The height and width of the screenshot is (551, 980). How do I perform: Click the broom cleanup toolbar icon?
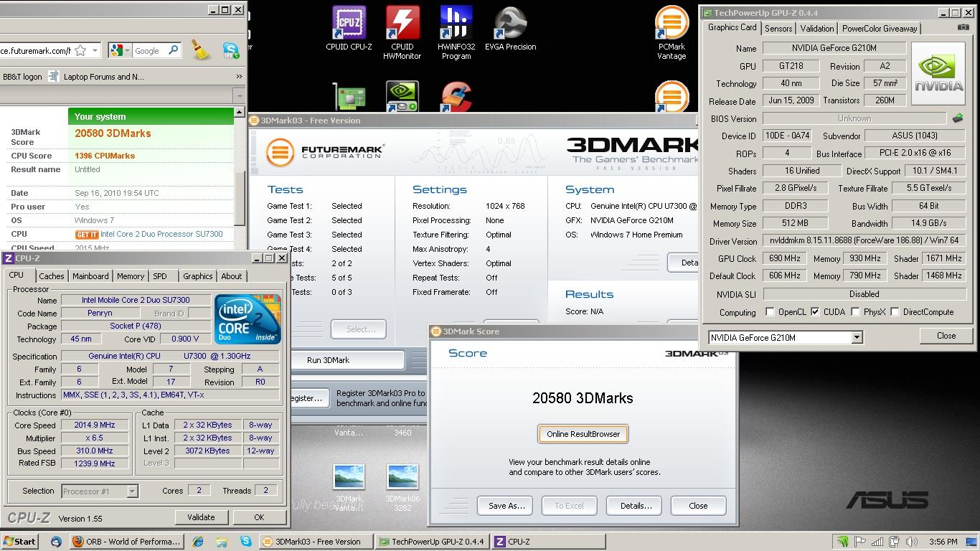tap(201, 50)
